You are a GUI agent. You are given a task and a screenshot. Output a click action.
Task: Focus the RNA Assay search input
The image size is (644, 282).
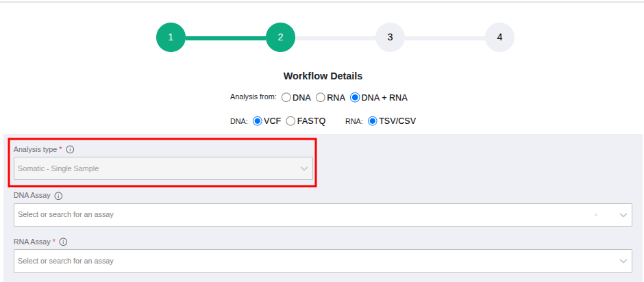[301, 261]
